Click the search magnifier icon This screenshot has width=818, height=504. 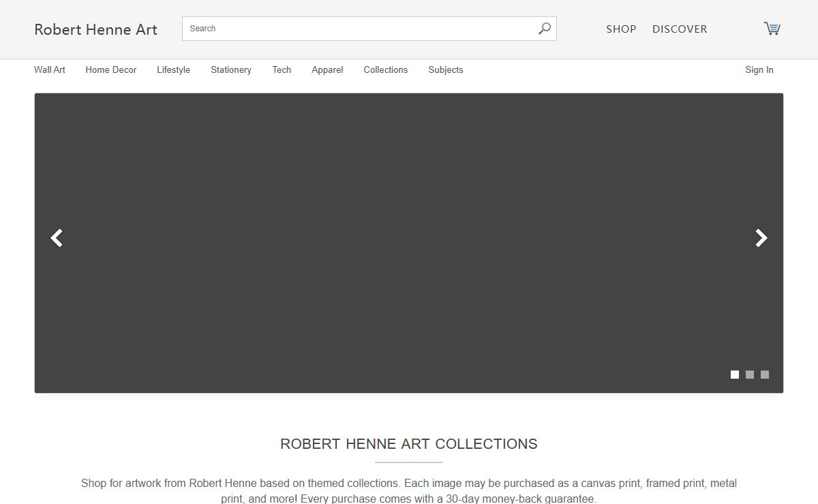pos(544,29)
